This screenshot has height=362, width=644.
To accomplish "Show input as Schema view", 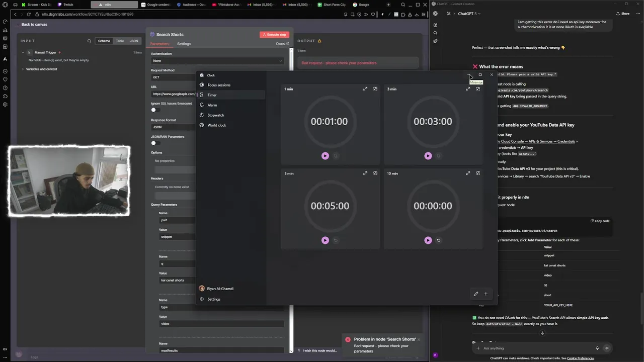I will (x=104, y=41).
